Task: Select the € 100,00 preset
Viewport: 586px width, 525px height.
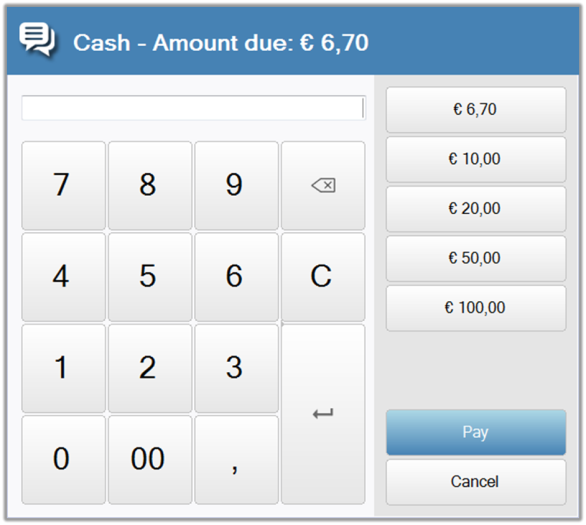Action: pos(476,308)
